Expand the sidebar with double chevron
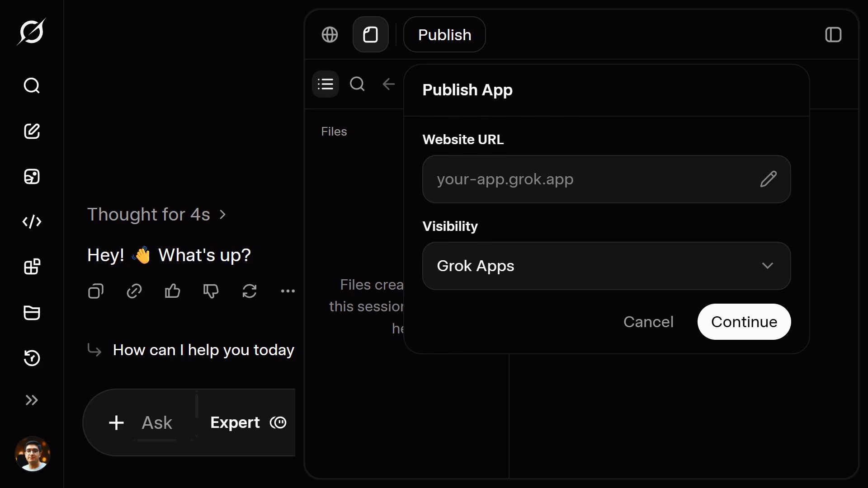This screenshot has height=488, width=868. click(x=32, y=400)
